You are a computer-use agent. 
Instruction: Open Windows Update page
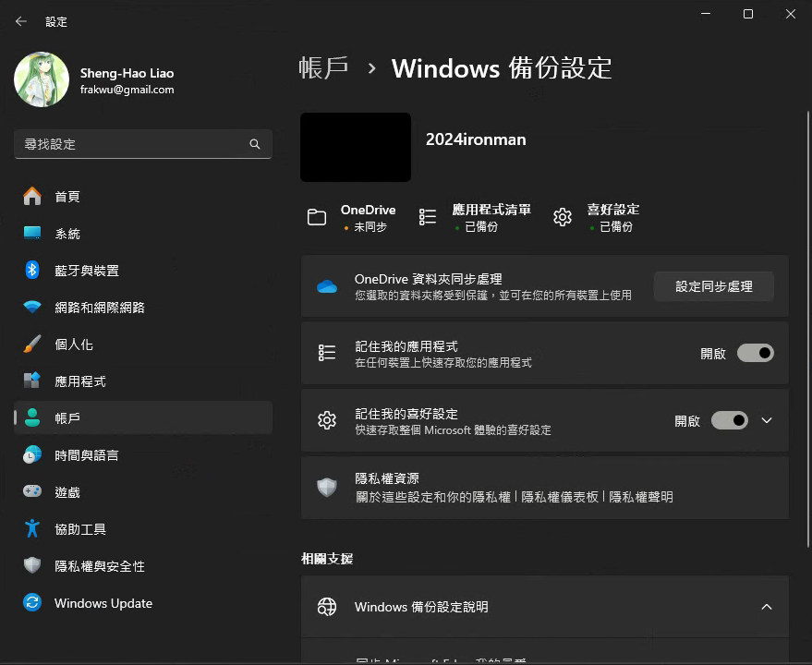pyautogui.click(x=143, y=603)
